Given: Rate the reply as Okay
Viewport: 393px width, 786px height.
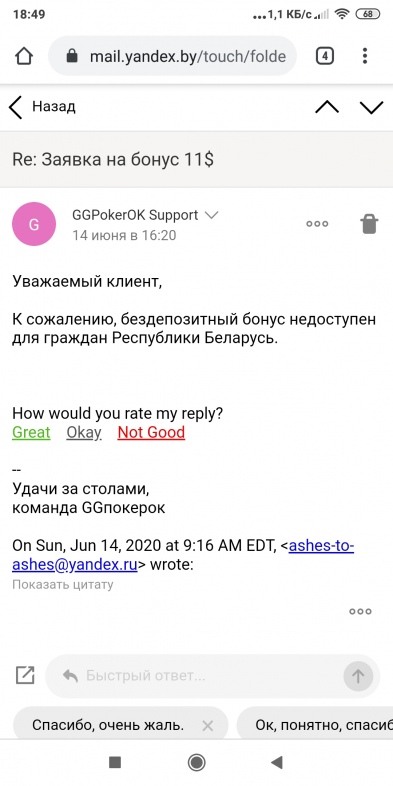Looking at the screenshot, I should click(x=84, y=432).
